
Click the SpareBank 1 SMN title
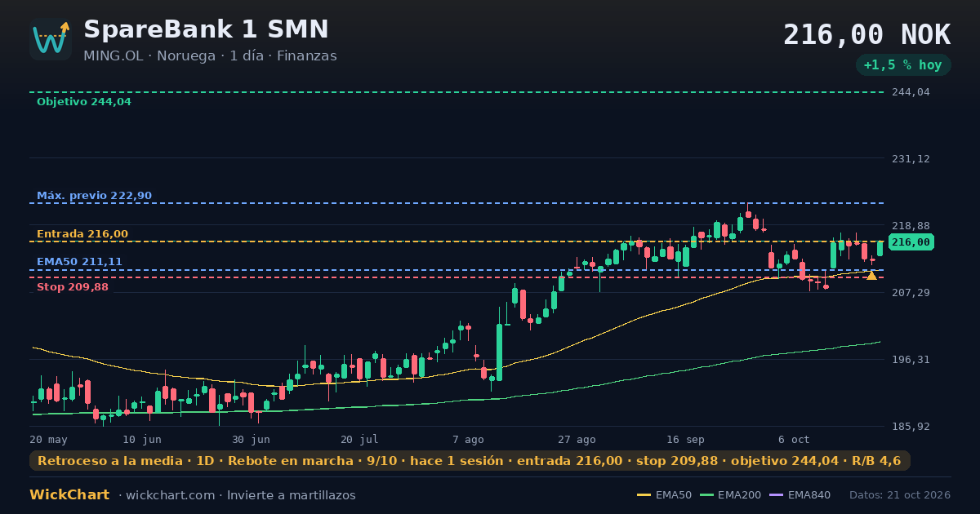pos(206,29)
